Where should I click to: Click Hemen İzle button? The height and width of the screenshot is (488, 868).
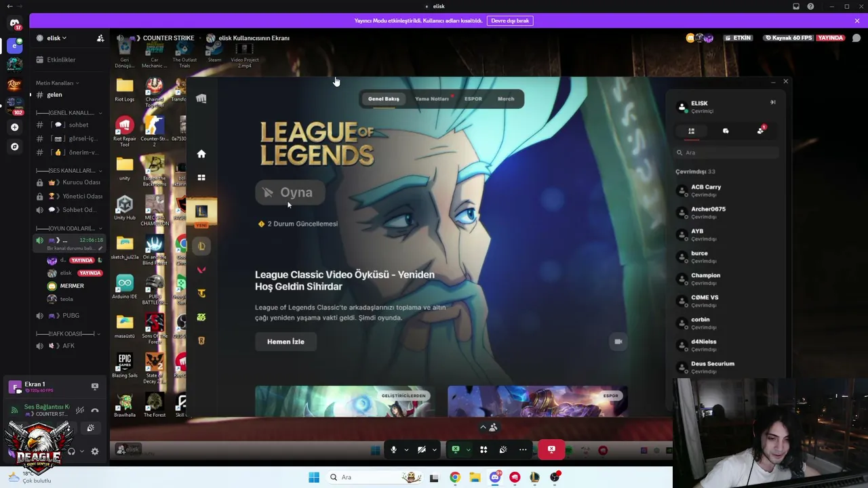(285, 342)
